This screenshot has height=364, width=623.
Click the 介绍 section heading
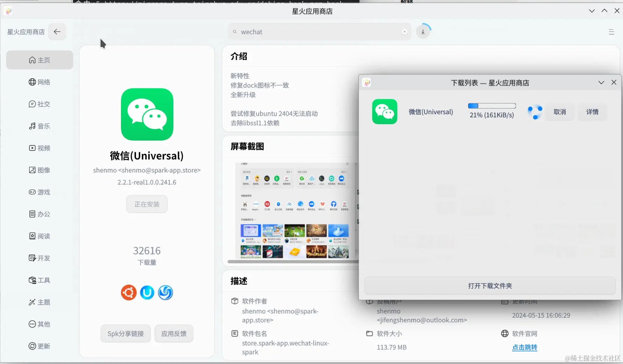(x=239, y=56)
